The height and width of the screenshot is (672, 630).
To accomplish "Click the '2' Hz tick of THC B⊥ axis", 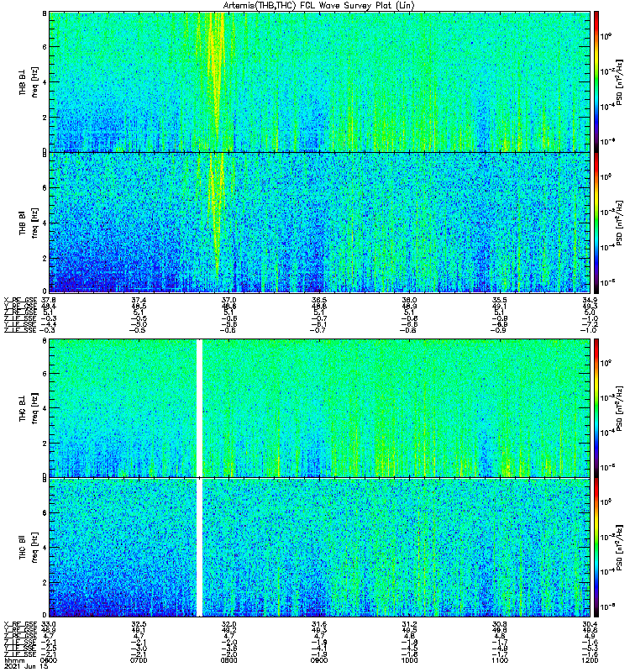I will tap(45, 444).
